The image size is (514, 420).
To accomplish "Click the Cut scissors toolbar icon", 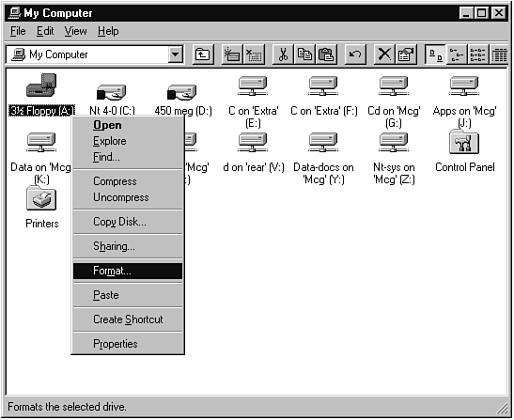I will (283, 54).
